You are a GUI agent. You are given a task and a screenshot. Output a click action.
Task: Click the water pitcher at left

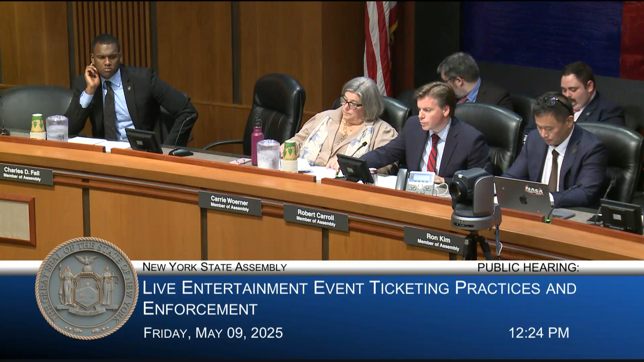57,128
